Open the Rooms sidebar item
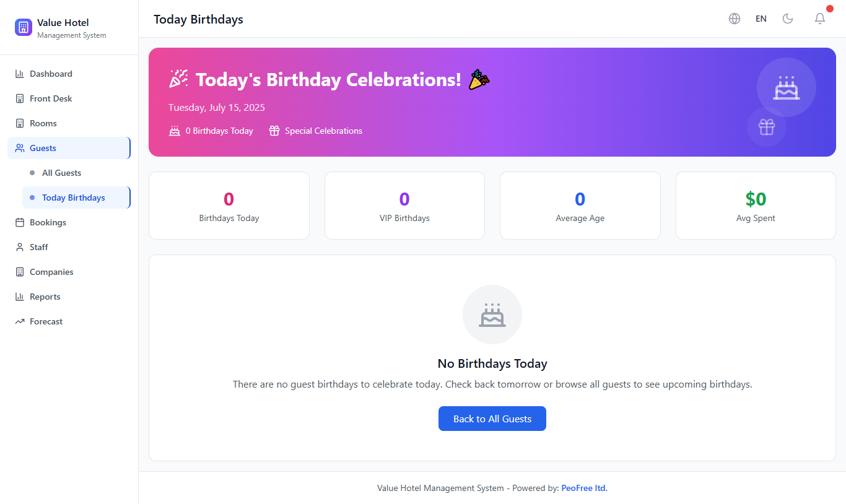The width and height of the screenshot is (846, 504). pos(43,123)
